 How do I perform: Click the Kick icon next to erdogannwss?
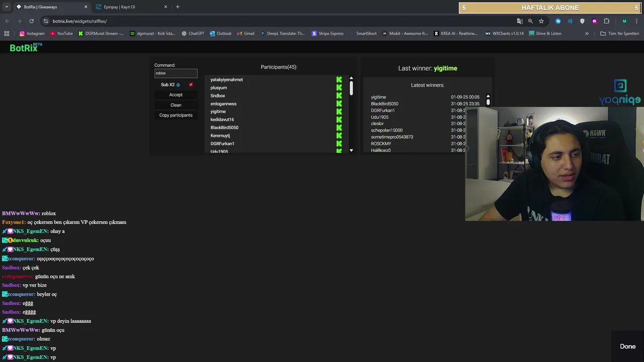pos(339,104)
